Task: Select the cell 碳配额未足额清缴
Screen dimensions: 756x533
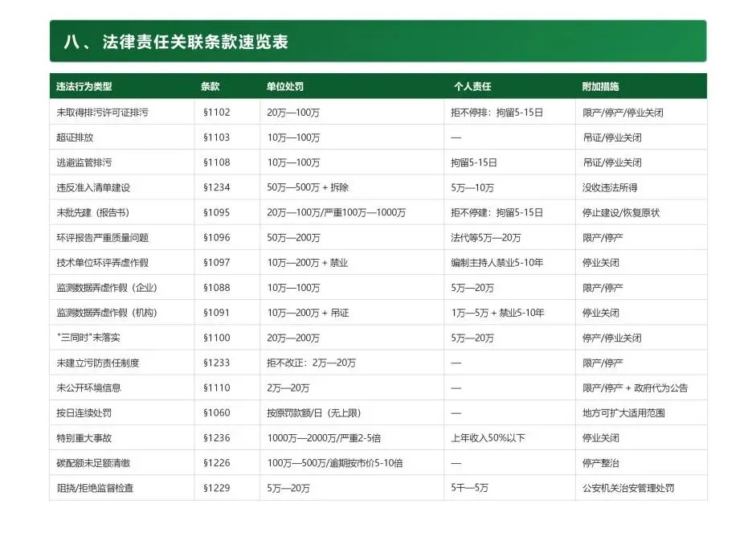Action: [x=93, y=464]
